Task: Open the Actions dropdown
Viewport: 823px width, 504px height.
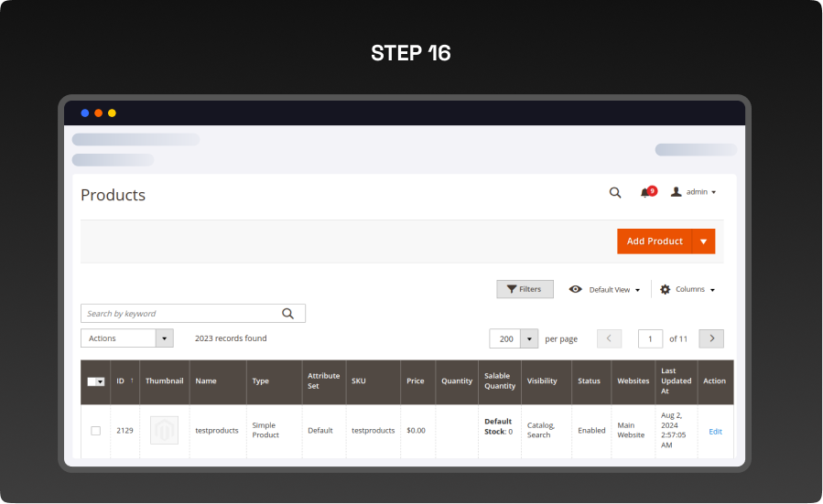Action: (126, 338)
